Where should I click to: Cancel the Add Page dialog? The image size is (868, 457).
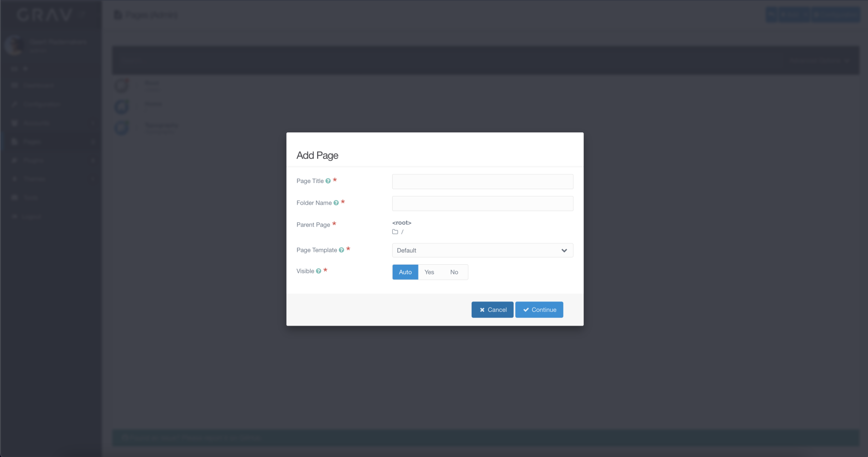492,310
